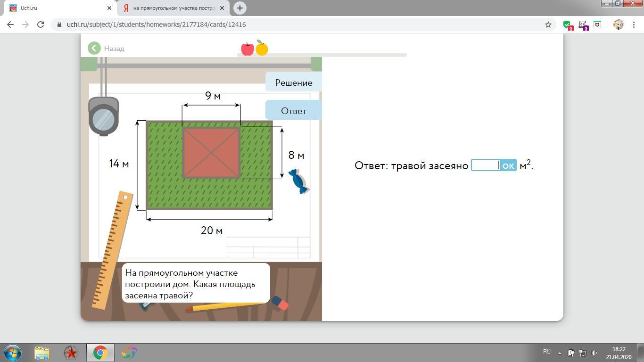
Task: Open the network tray icon
Action: point(583,353)
